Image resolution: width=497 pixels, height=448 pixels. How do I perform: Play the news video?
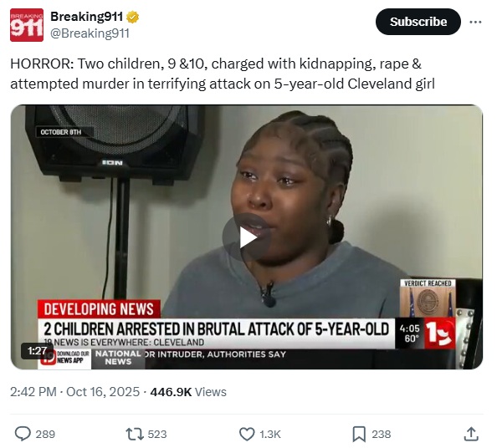click(x=247, y=237)
